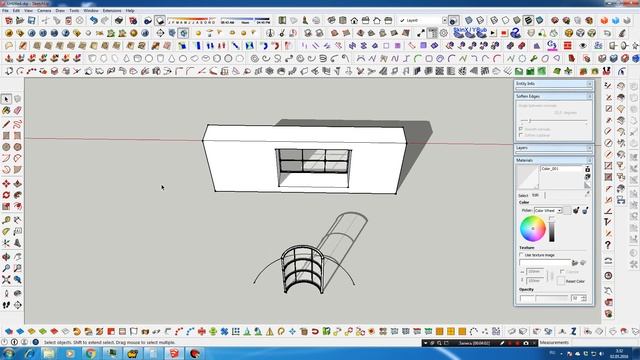Select the Move tool

6,184
